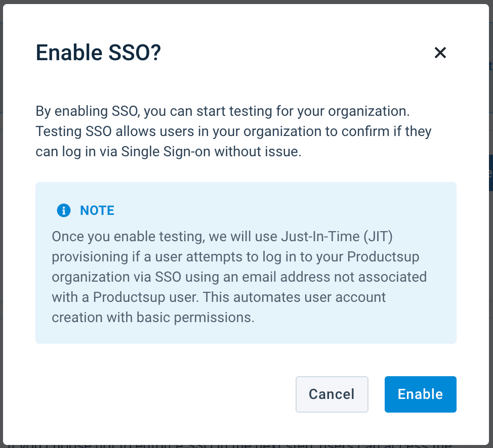Viewport: 493px width, 448px height.
Task: Click the NOTE heading label
Action: click(x=97, y=210)
